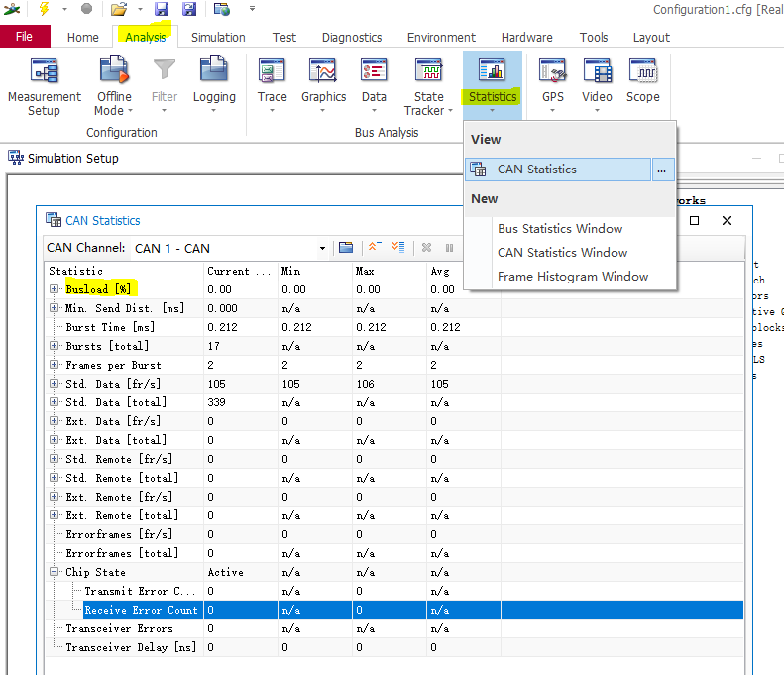
Task: Open the File tab
Action: coord(25,37)
